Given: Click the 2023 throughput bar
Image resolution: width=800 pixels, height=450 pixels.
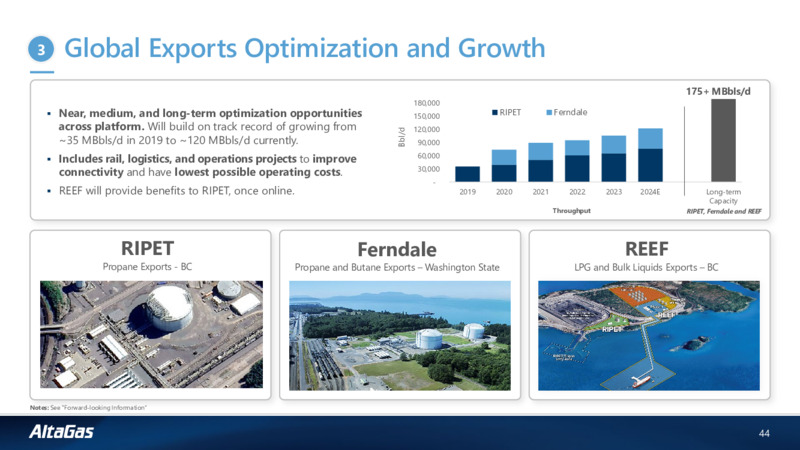Looking at the screenshot, I should [613, 159].
